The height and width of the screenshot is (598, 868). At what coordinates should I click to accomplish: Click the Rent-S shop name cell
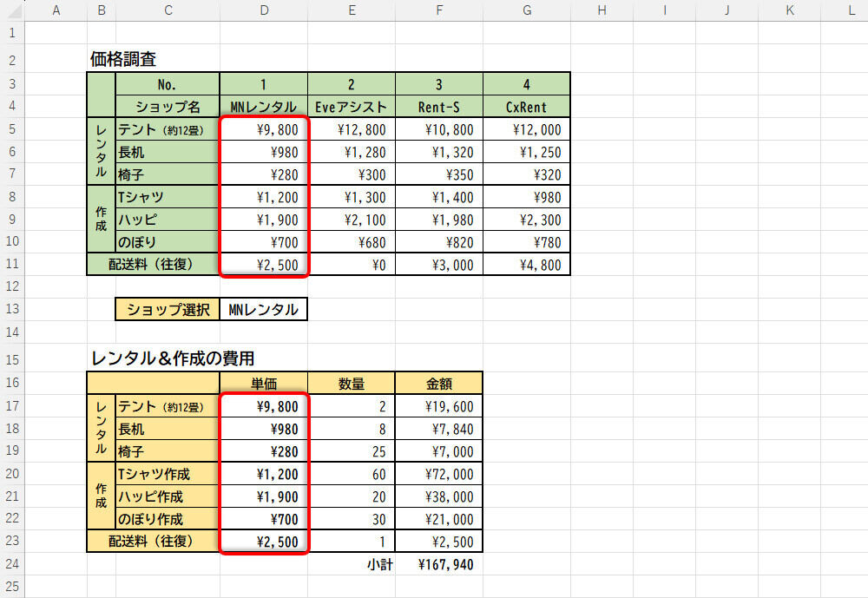coord(438,107)
